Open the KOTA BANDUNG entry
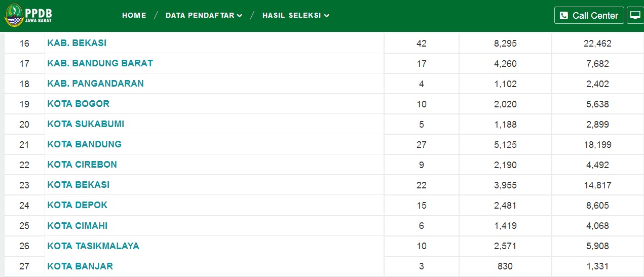 (84, 144)
